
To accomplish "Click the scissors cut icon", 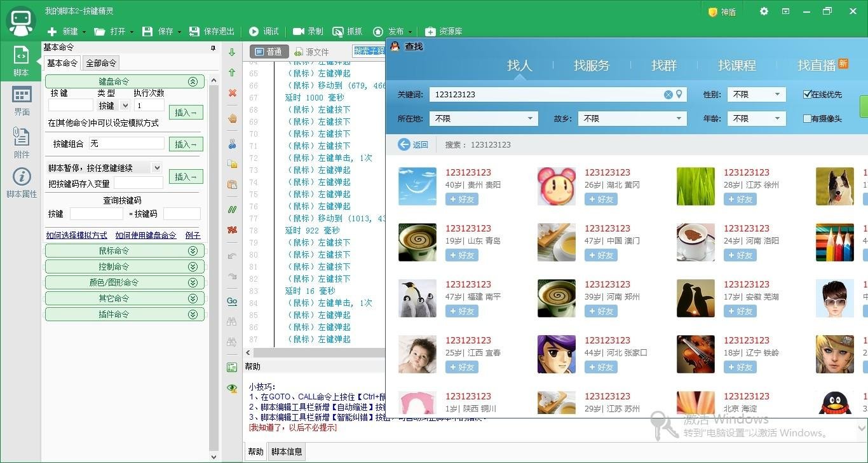I will pyautogui.click(x=232, y=144).
